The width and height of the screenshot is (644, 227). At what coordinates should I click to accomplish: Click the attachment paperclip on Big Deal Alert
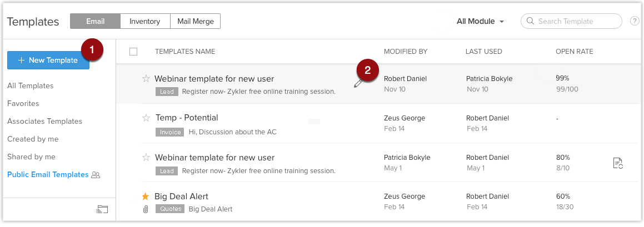coord(146,209)
